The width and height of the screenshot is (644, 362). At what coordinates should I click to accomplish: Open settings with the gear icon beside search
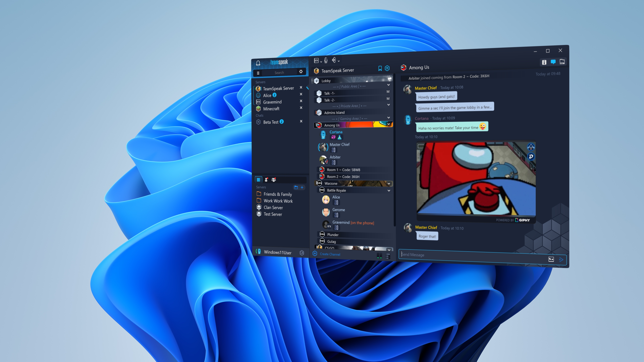tap(301, 72)
